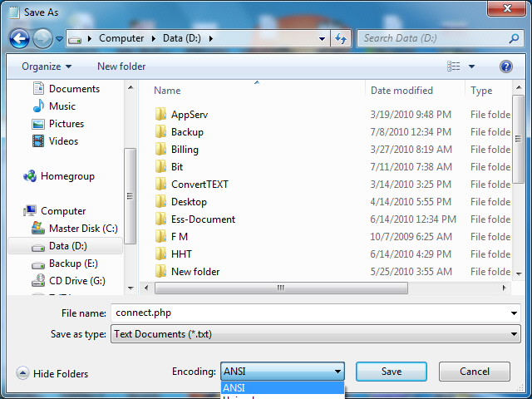Select the AppServ folder
Image resolution: width=532 pixels, height=399 pixels.
point(182,115)
